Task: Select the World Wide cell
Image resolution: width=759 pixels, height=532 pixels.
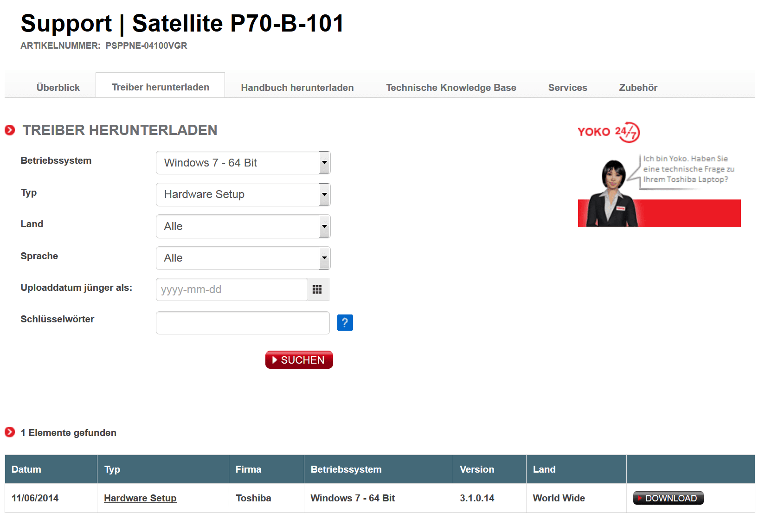Action: [x=576, y=498]
